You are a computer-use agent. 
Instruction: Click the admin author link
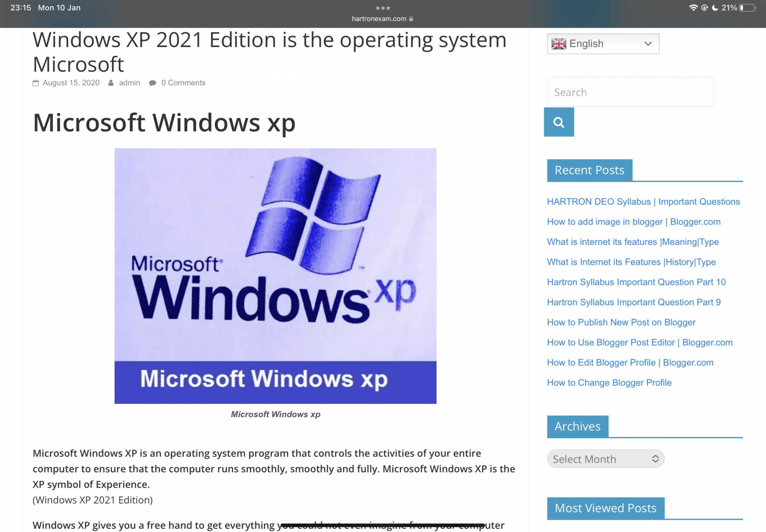point(129,83)
